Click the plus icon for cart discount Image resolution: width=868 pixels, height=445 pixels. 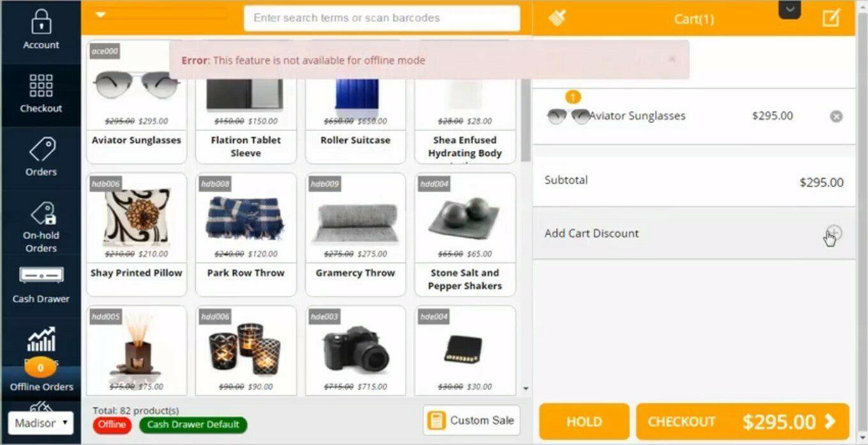(834, 233)
